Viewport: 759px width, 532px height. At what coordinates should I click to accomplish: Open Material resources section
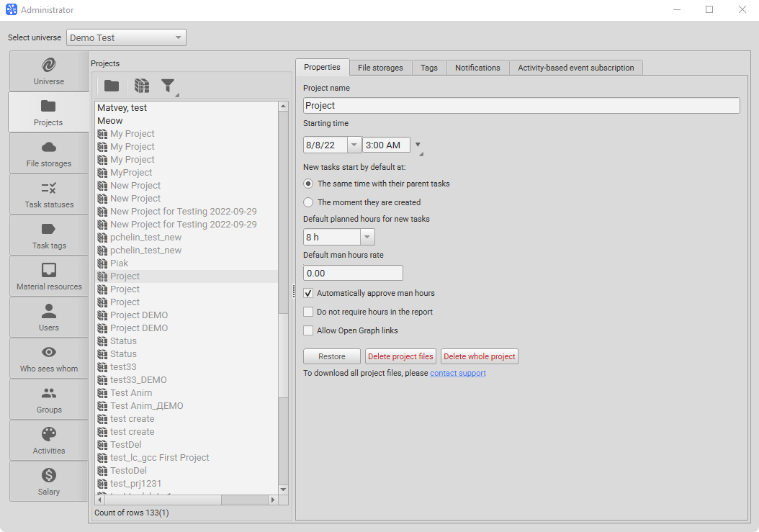48,276
